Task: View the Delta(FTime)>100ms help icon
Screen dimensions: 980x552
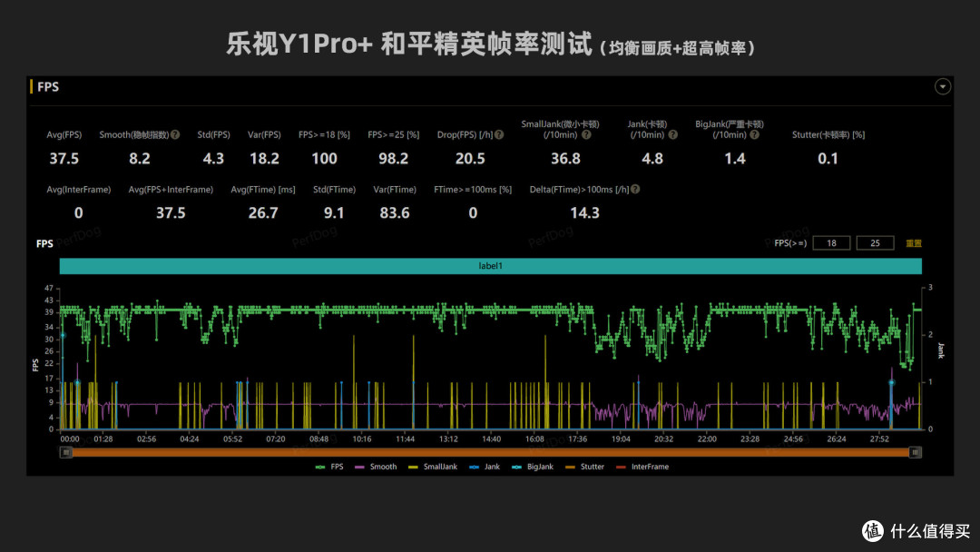Action: coord(635,189)
